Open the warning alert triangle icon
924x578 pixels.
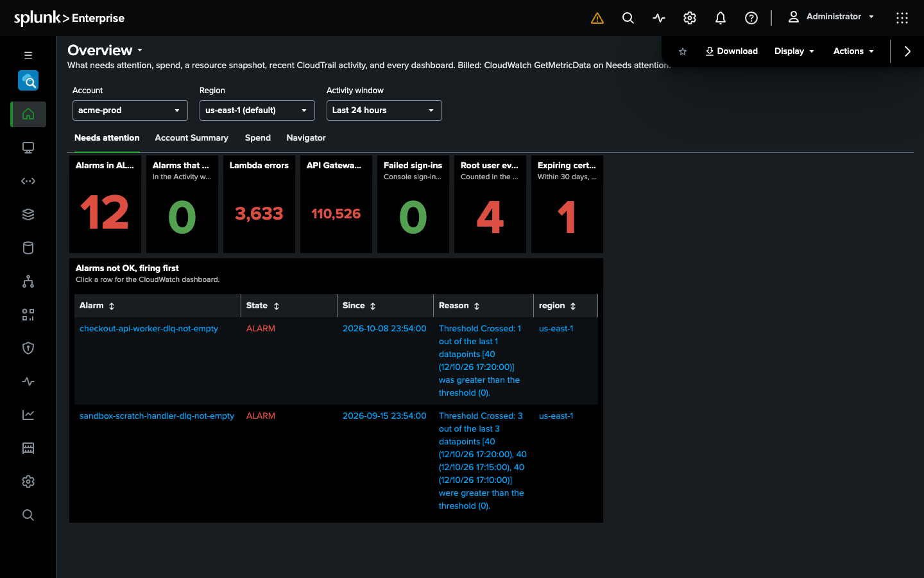coord(597,18)
